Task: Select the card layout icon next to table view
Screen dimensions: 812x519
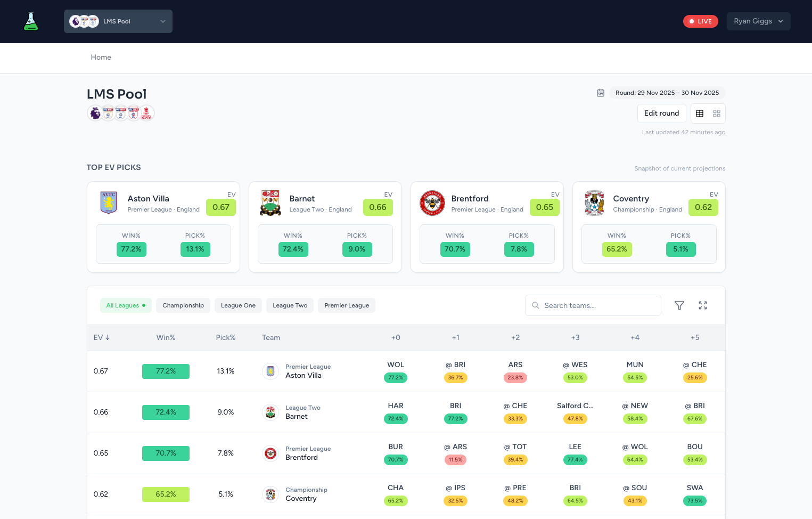Action: pyautogui.click(x=716, y=113)
